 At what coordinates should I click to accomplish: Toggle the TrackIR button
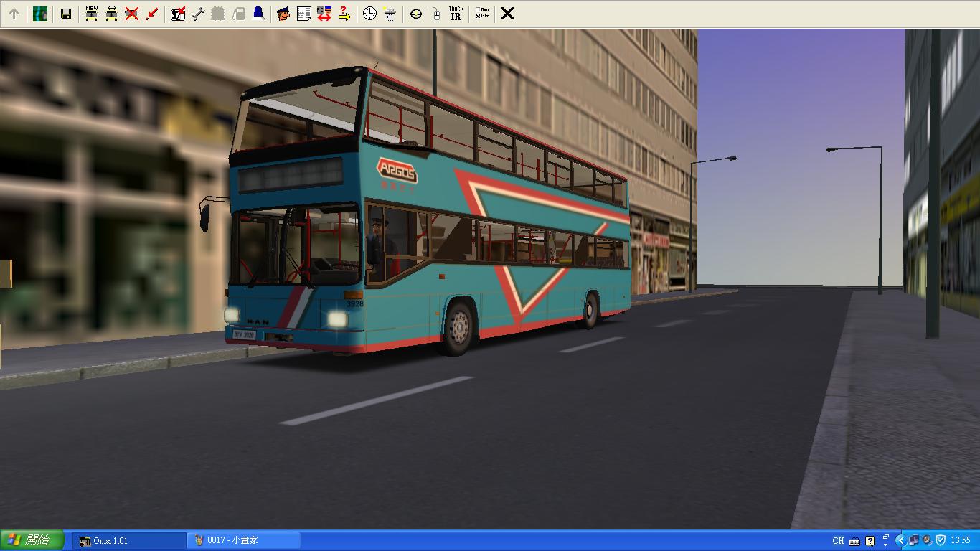tap(456, 14)
